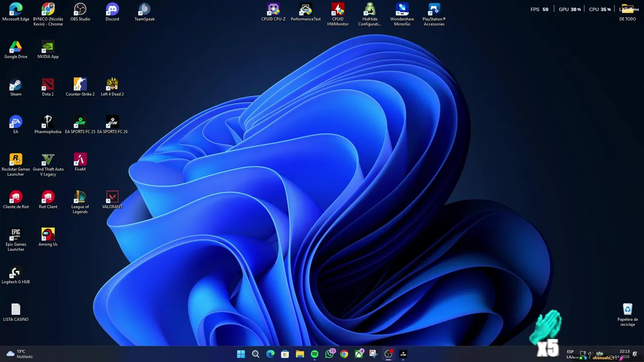This screenshot has width=644, height=362.
Task: Select the HidHide Configuration shortcut
Action: coord(370,15)
